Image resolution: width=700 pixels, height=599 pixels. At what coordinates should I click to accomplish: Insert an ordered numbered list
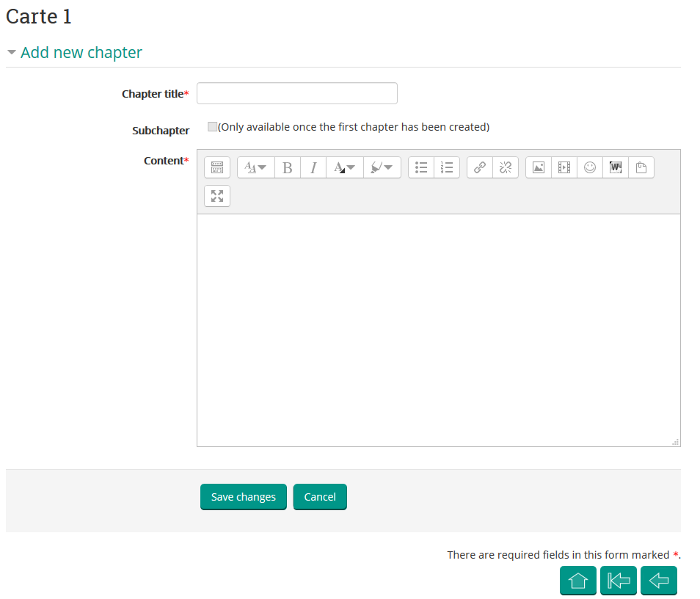[447, 167]
